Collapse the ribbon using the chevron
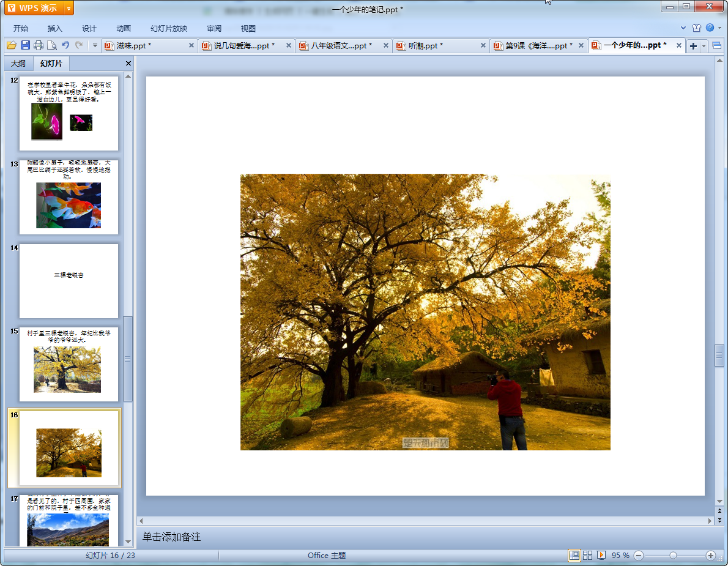 tap(683, 28)
